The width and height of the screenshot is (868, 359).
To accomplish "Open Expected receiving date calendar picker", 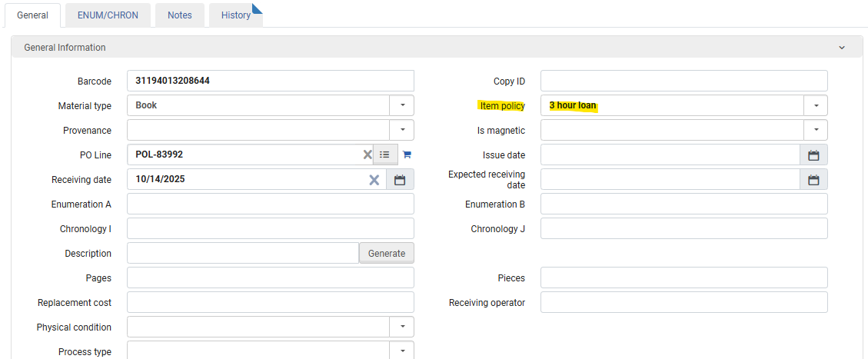I will pyautogui.click(x=813, y=180).
